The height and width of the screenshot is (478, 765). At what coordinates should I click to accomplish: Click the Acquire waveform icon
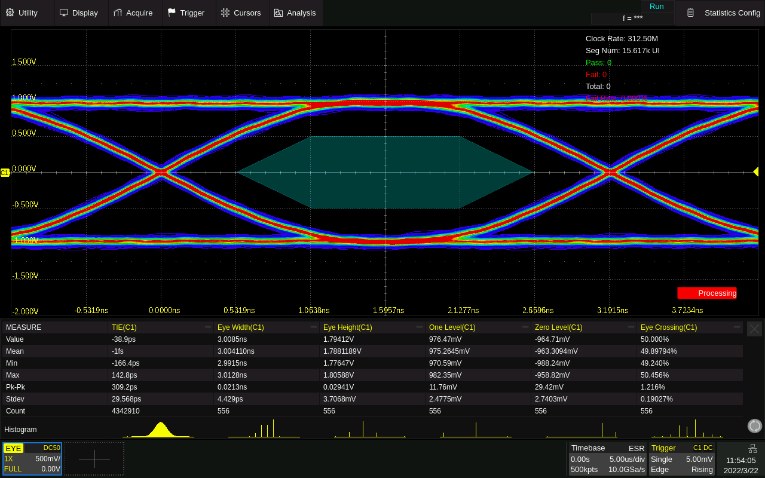118,13
